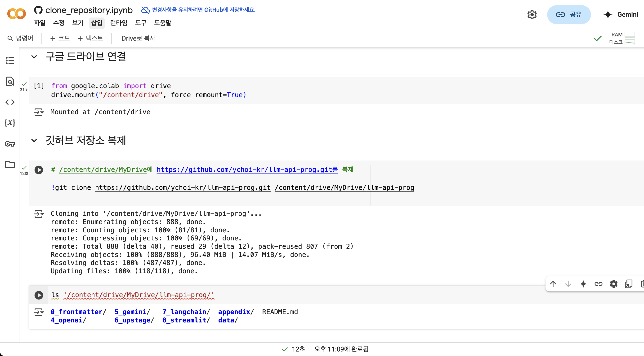Click the cell link icon in toolbar
This screenshot has height=356, width=644.
[598, 284]
